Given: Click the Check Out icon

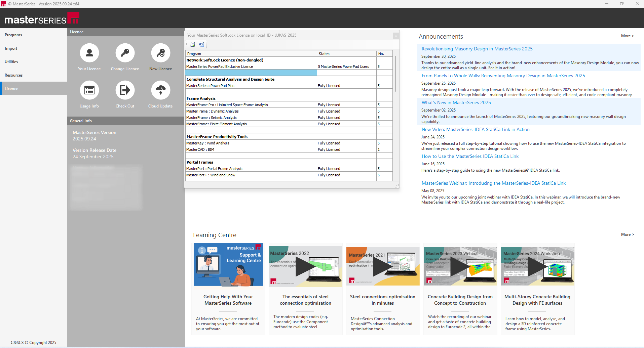Looking at the screenshot, I should click(x=125, y=90).
